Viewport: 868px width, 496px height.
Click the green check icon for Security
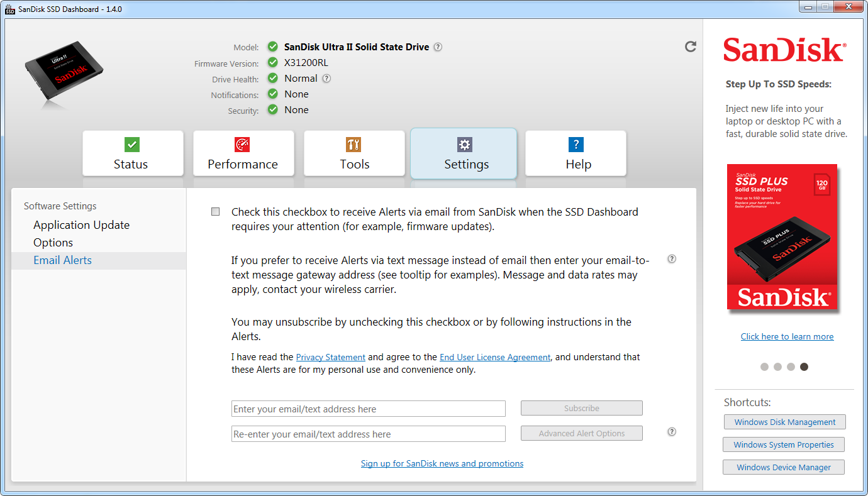pos(272,109)
